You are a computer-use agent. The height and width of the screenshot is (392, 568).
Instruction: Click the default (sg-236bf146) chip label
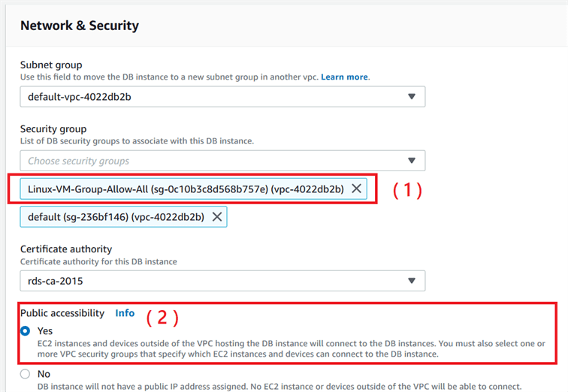114,216
